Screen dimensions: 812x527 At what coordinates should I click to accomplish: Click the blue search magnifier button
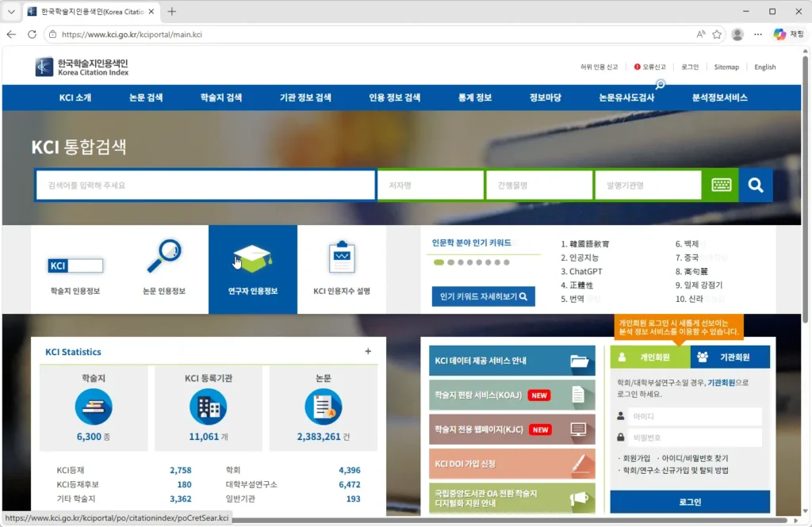point(756,185)
